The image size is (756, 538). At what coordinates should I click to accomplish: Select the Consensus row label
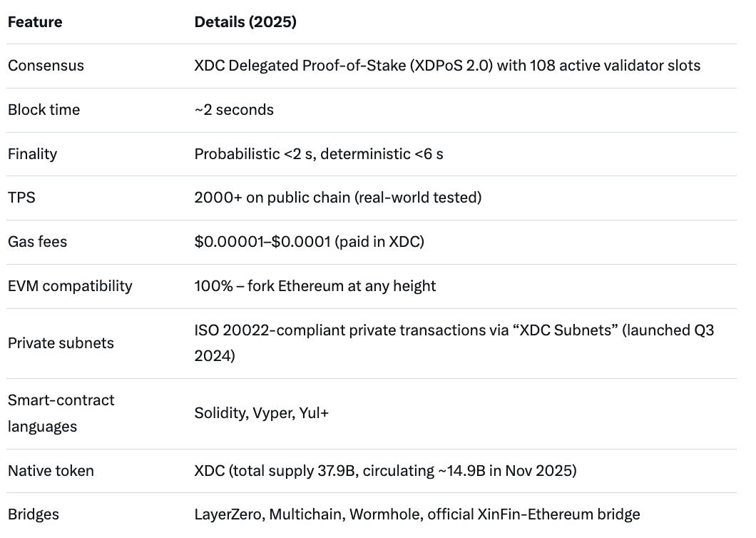(46, 66)
